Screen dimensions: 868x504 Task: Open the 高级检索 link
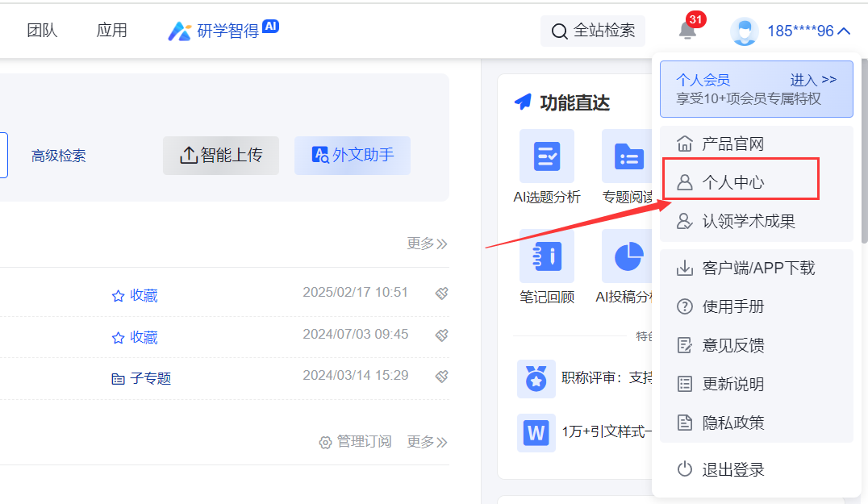59,156
